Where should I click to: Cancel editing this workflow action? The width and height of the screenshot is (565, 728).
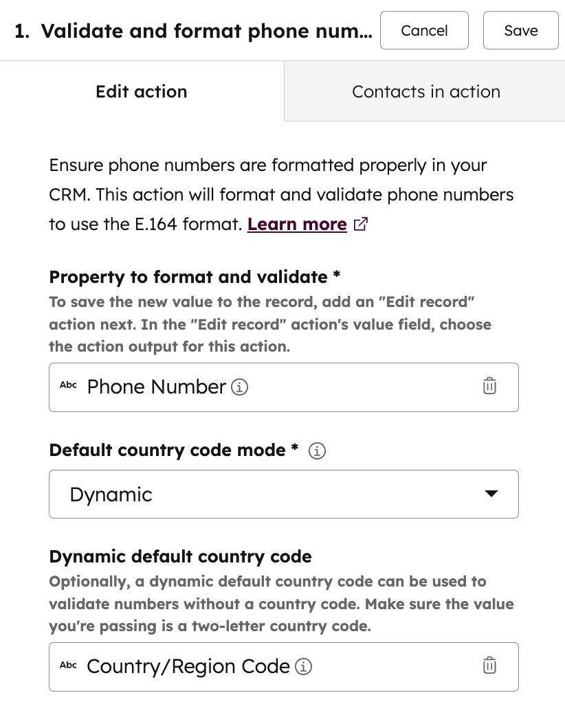click(424, 30)
